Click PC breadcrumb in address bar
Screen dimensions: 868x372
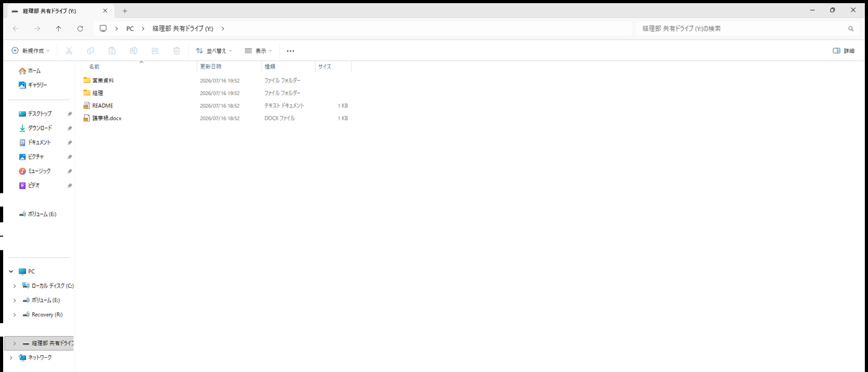pos(130,29)
